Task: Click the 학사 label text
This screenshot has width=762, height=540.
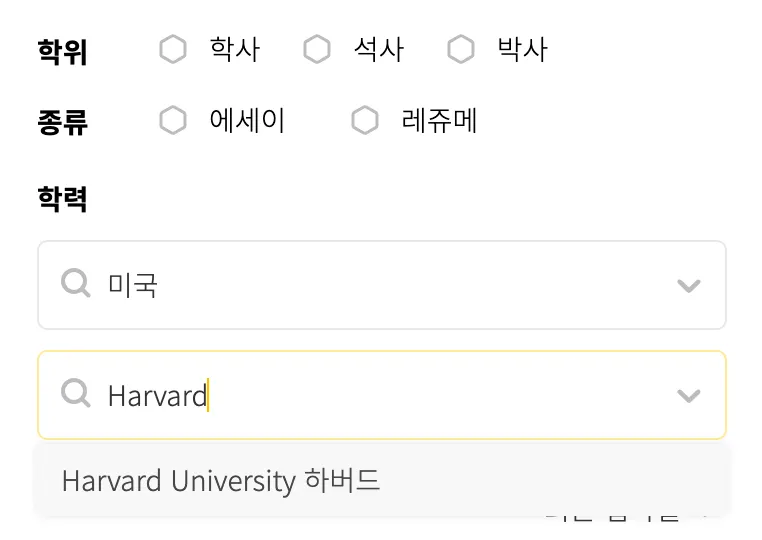Action: tap(235, 49)
